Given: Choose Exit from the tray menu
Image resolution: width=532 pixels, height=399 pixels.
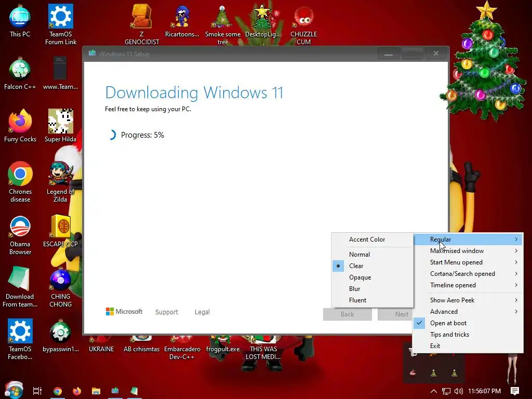Looking at the screenshot, I should tap(468, 346).
